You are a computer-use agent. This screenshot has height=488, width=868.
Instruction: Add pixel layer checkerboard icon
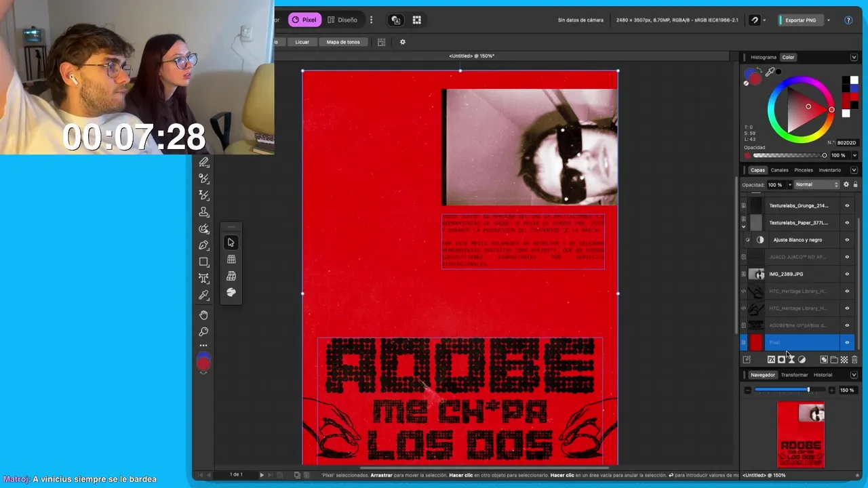click(844, 360)
